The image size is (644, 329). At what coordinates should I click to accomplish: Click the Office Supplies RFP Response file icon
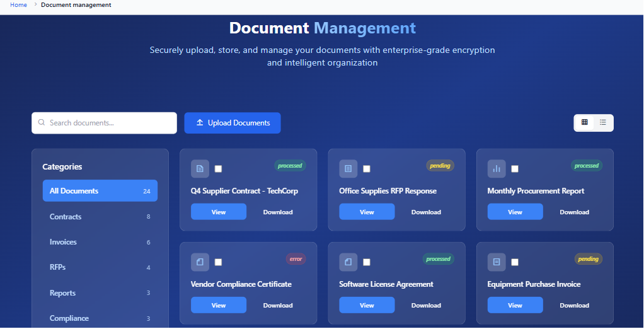tap(348, 169)
